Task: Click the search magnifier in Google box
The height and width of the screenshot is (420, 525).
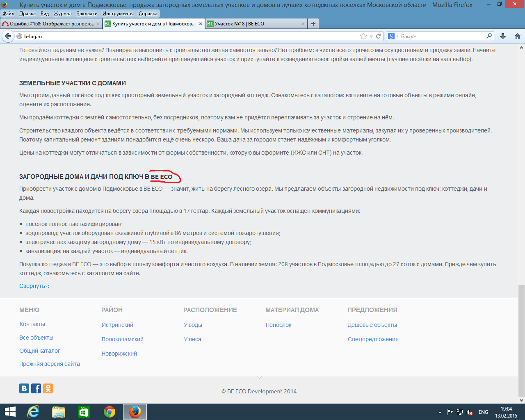Action: 489,36
